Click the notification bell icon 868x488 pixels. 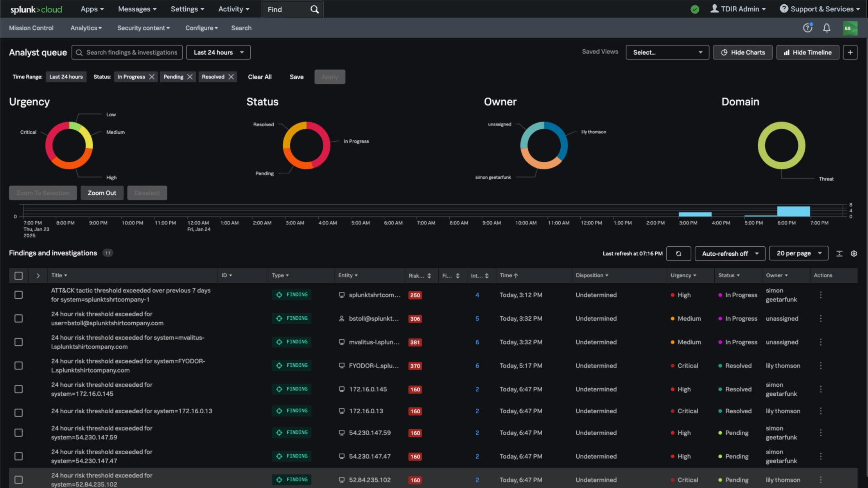pos(827,28)
